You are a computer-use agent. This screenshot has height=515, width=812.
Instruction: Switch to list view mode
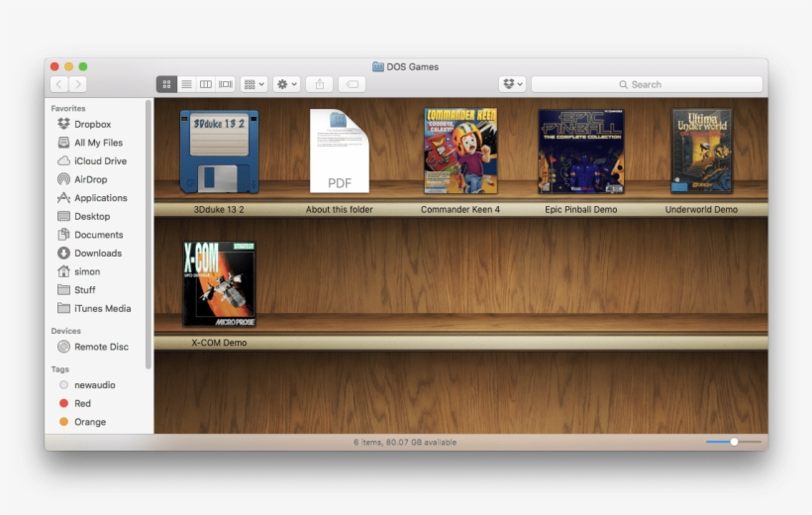[x=186, y=84]
